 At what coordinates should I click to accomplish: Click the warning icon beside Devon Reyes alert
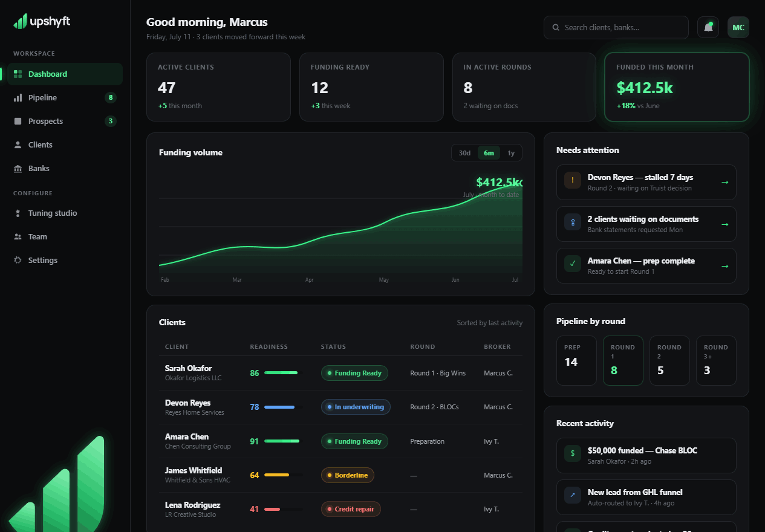[572, 180]
